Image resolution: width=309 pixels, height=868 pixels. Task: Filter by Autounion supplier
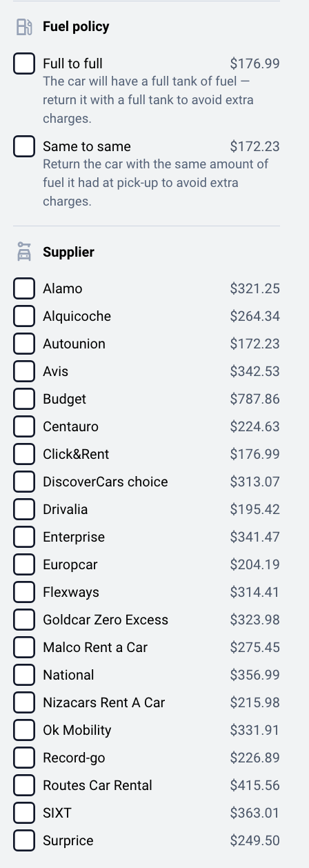(x=24, y=344)
